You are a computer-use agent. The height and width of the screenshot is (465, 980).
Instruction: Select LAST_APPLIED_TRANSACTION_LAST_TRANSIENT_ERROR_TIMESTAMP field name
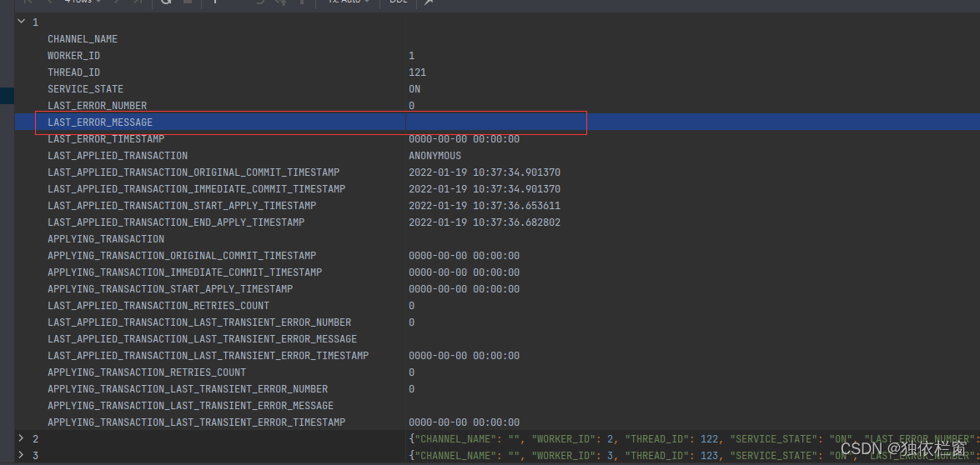pyautogui.click(x=209, y=356)
